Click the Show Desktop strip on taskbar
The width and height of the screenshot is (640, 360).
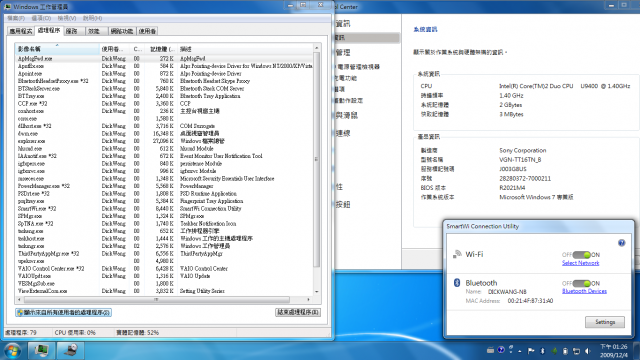click(x=637, y=351)
